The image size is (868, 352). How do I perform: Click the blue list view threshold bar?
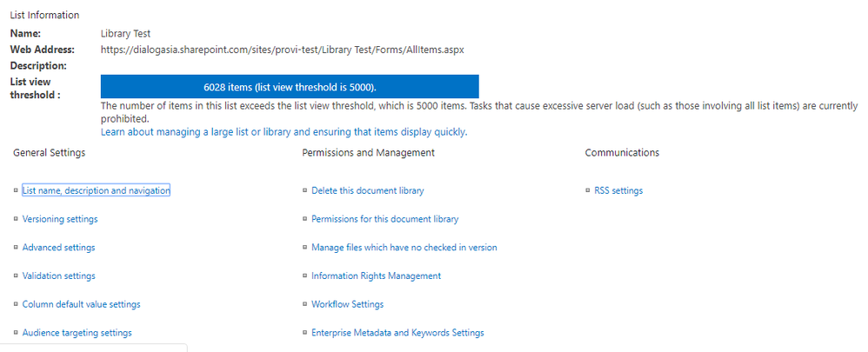coord(290,86)
